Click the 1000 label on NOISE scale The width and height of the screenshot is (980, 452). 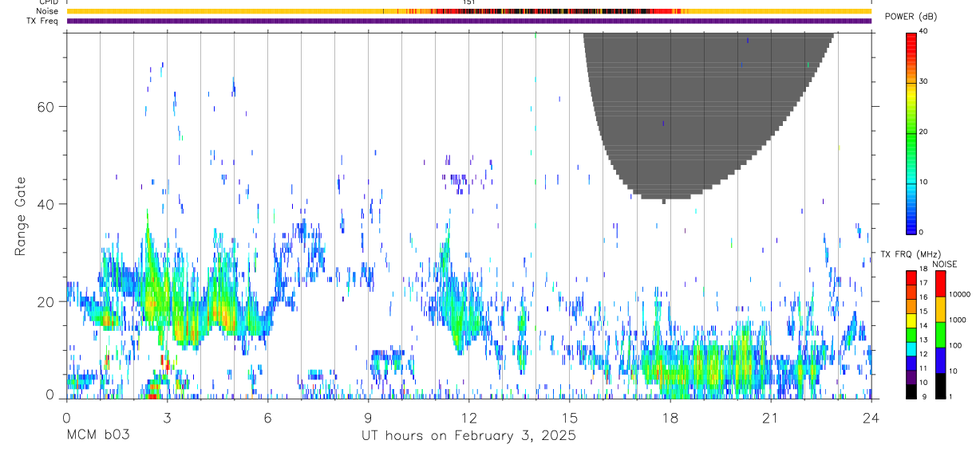tap(958, 320)
